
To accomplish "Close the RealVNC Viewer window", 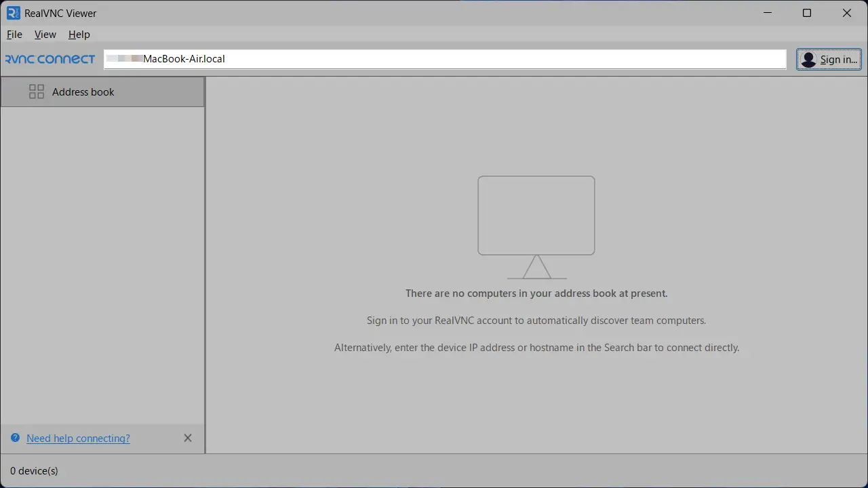I will coord(846,13).
